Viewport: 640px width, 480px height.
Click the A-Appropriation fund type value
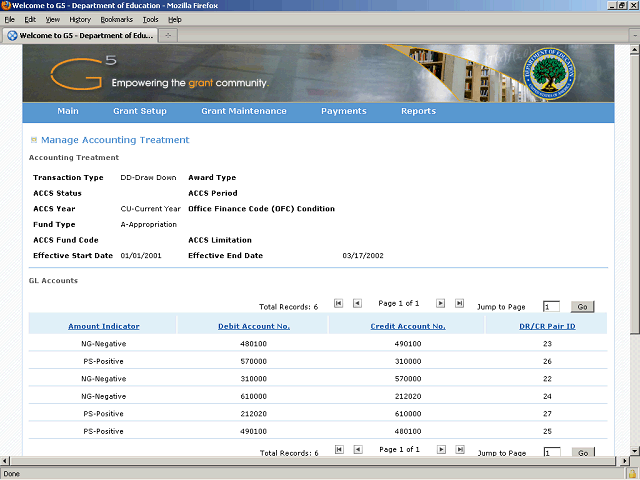149,224
